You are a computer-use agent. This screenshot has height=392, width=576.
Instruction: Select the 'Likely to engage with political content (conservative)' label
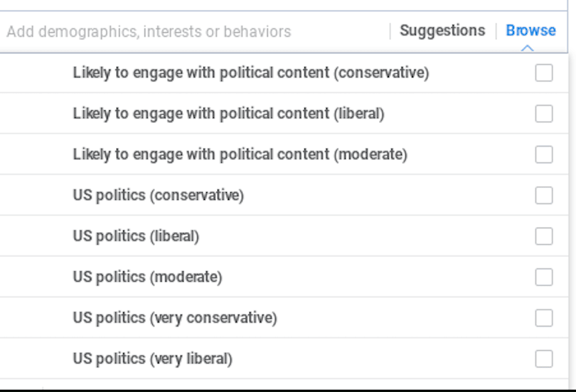[x=250, y=73]
